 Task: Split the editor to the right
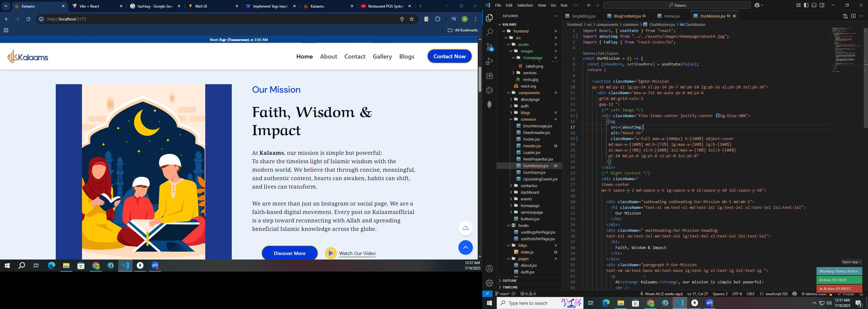[853, 16]
